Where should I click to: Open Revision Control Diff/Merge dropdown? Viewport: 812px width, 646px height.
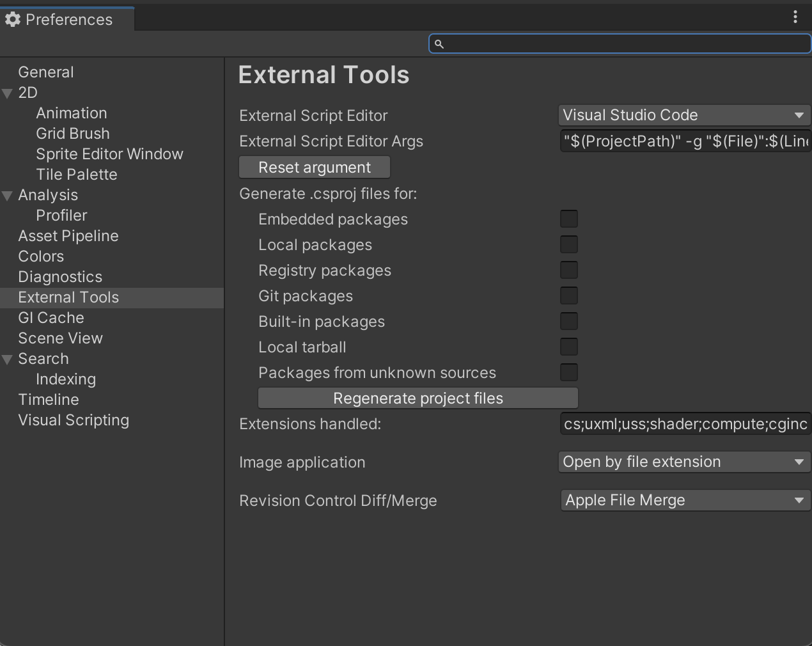coord(683,500)
